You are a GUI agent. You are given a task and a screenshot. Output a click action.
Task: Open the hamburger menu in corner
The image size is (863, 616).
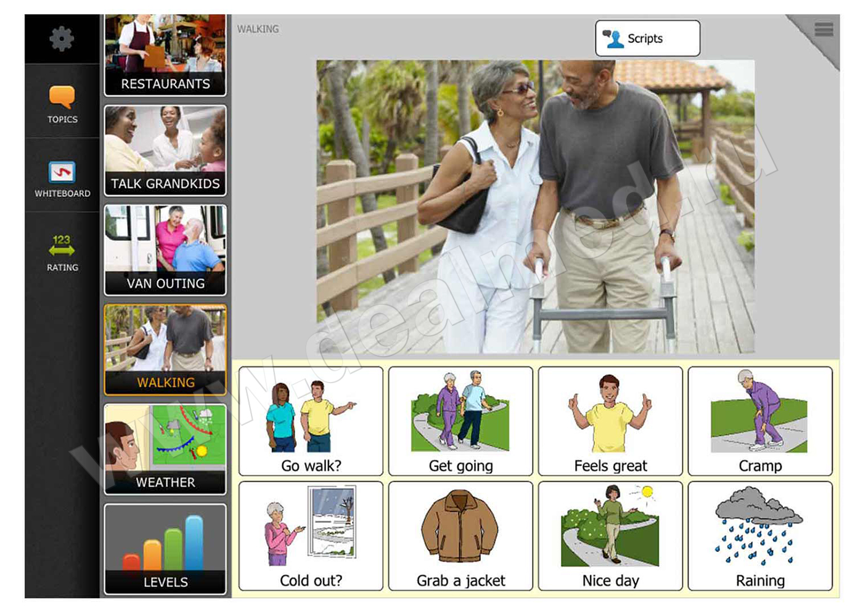pos(824,29)
